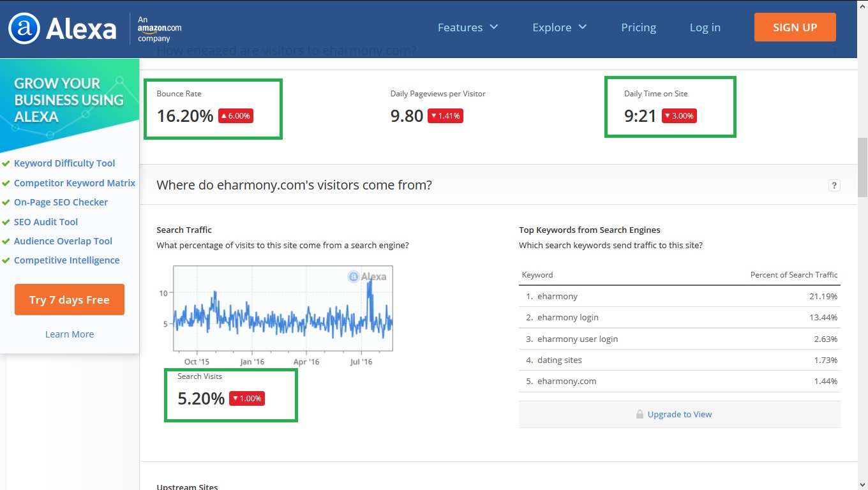
Task: Click the lock icon beside Upgrade to View
Action: click(640, 415)
